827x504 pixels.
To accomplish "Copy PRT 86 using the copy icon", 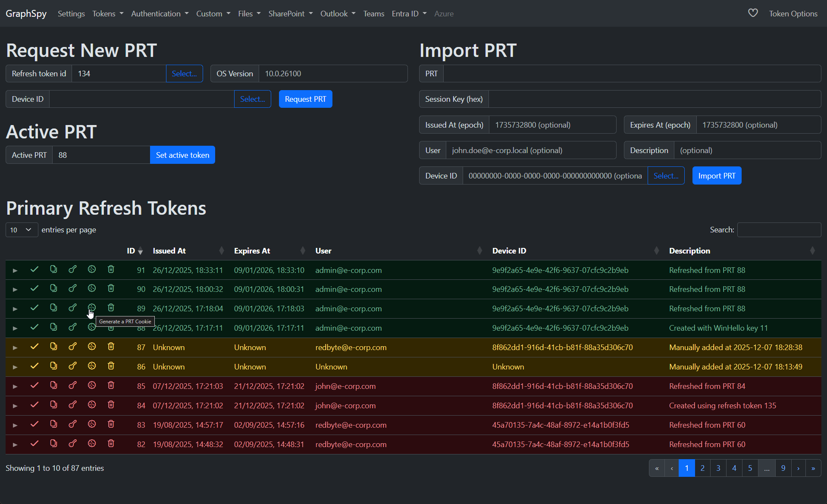I will click(53, 366).
